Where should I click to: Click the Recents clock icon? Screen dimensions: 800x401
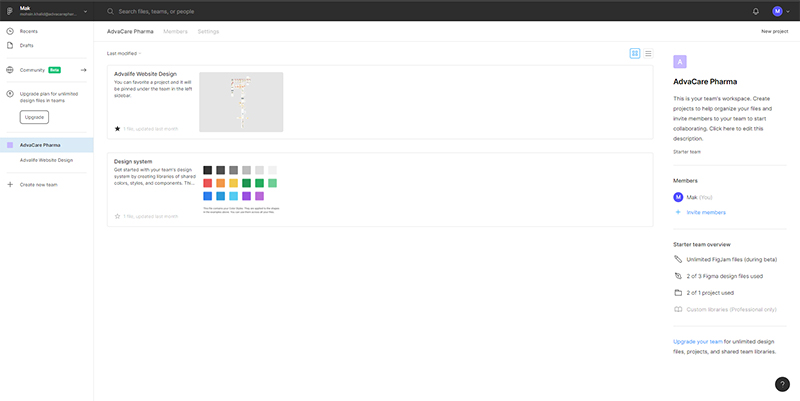click(10, 31)
